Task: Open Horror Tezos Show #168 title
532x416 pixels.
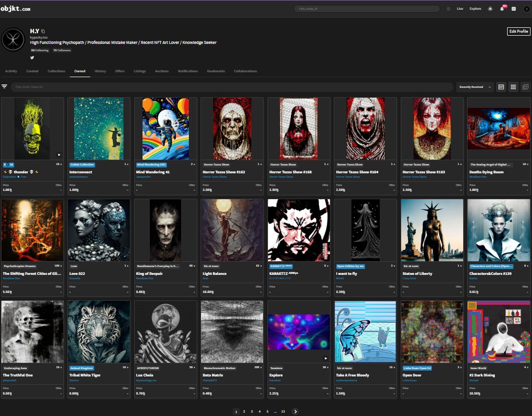Action: (290, 172)
